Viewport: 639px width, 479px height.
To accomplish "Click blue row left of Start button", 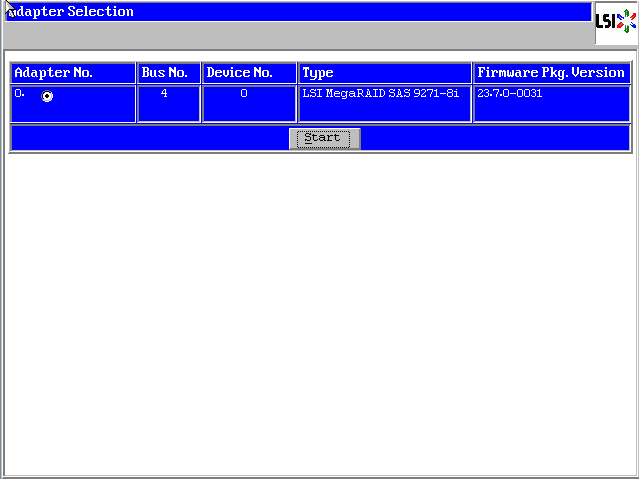I will coord(150,138).
